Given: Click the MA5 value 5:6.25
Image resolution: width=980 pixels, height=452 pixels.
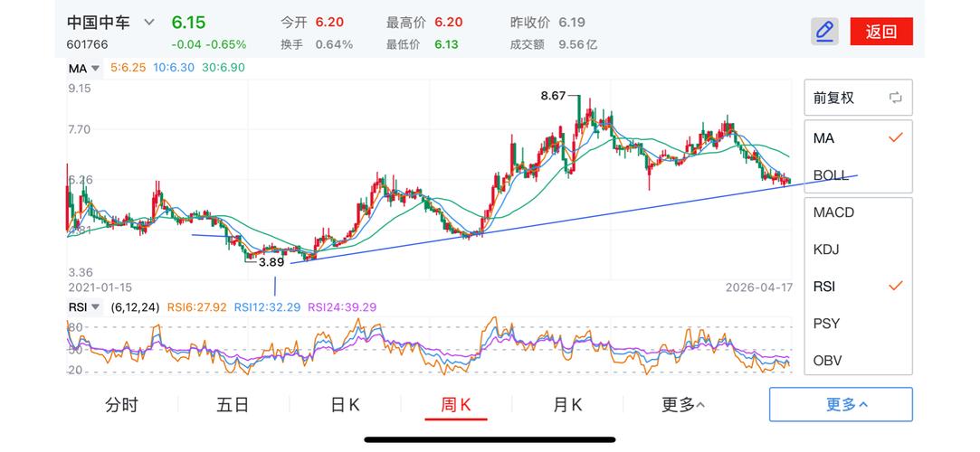Looking at the screenshot, I should click(128, 68).
